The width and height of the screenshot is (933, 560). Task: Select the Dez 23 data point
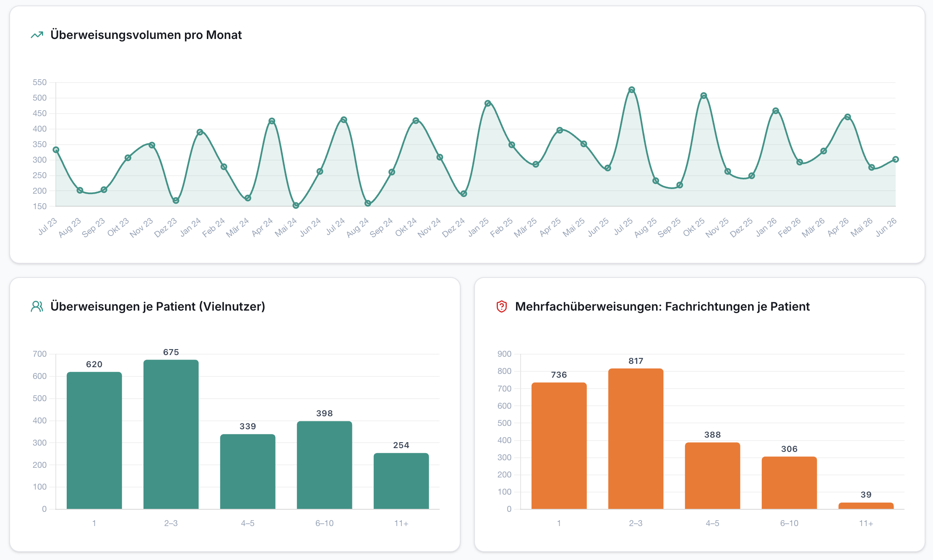coord(176,200)
